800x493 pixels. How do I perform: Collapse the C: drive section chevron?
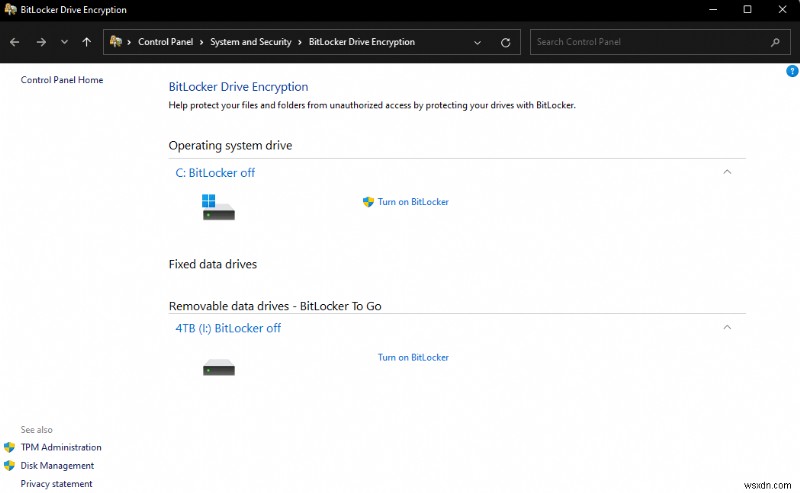(x=728, y=172)
